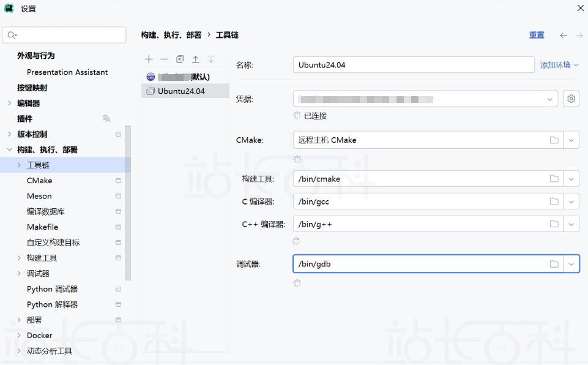Move toolchain up with arrow icon
The image size is (588, 365).
pyautogui.click(x=196, y=59)
